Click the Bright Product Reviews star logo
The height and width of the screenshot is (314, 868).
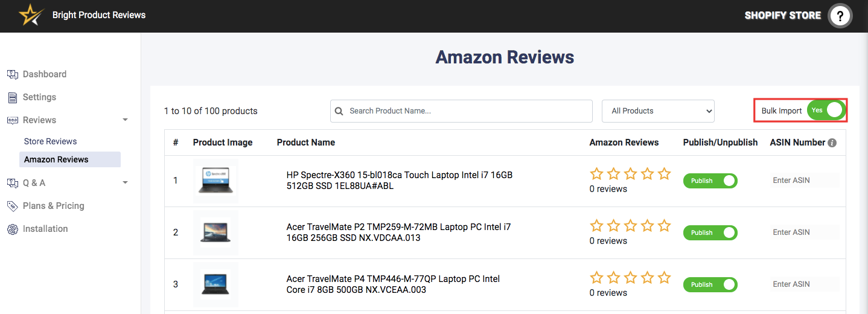tap(31, 15)
